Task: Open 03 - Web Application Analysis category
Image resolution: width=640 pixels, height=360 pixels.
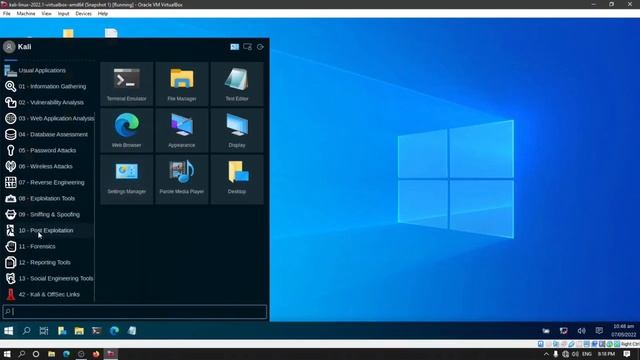Action: [48, 118]
